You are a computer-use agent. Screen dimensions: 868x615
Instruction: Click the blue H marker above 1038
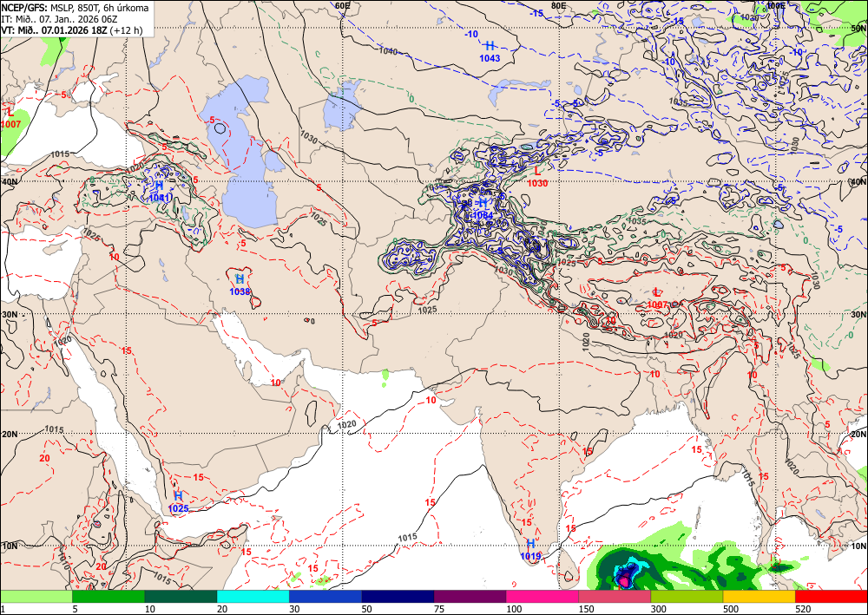tap(240, 279)
